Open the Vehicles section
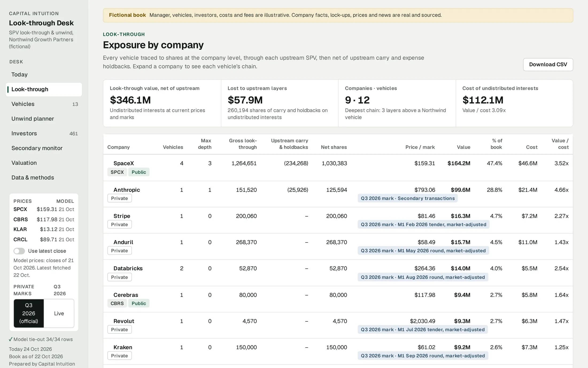Screen dimensions: 588x368 tap(44, 104)
